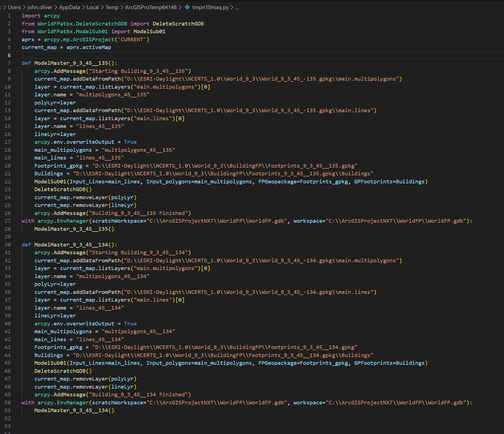Select "tmpn10maq.py" in the breadcrumb path
Screen dimensions: 504x434
211,7
